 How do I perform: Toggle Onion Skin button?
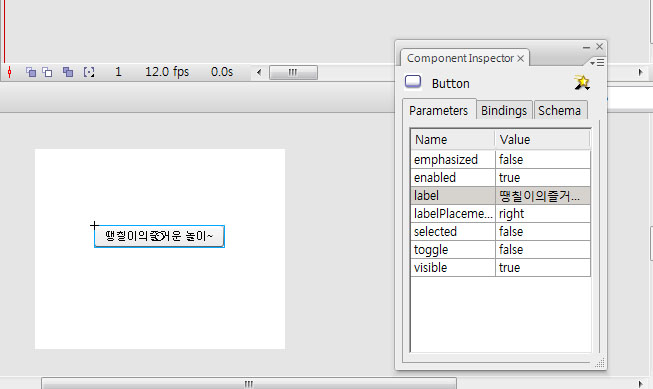coord(31,72)
